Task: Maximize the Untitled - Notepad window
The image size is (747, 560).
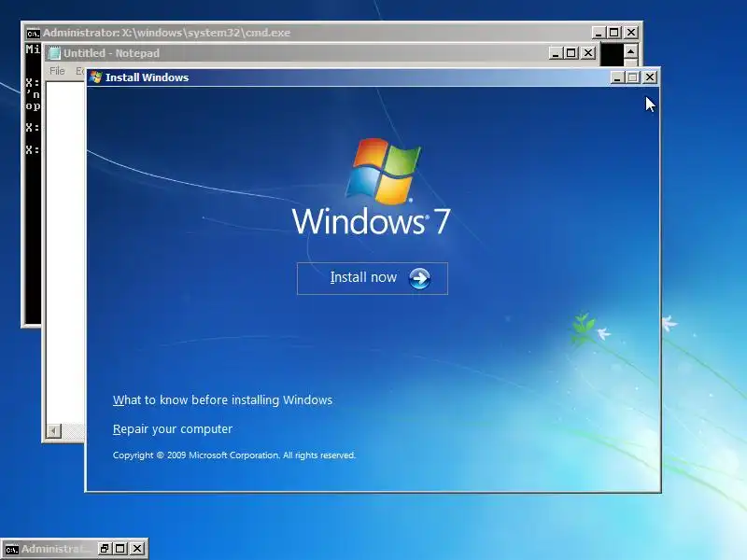Action: point(571,53)
